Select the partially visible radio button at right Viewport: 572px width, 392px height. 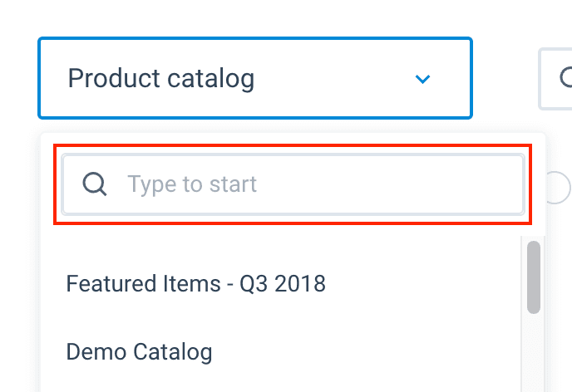pos(560,187)
